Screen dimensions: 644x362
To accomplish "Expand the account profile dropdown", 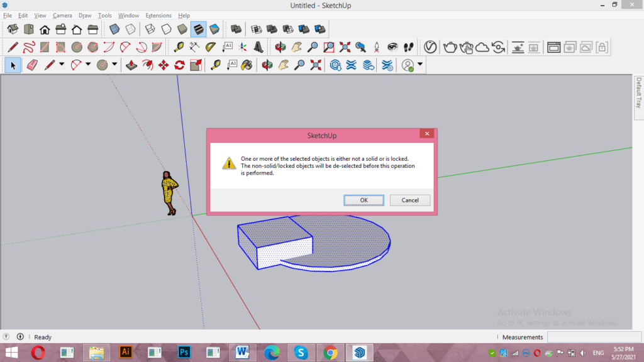I will 420,65.
